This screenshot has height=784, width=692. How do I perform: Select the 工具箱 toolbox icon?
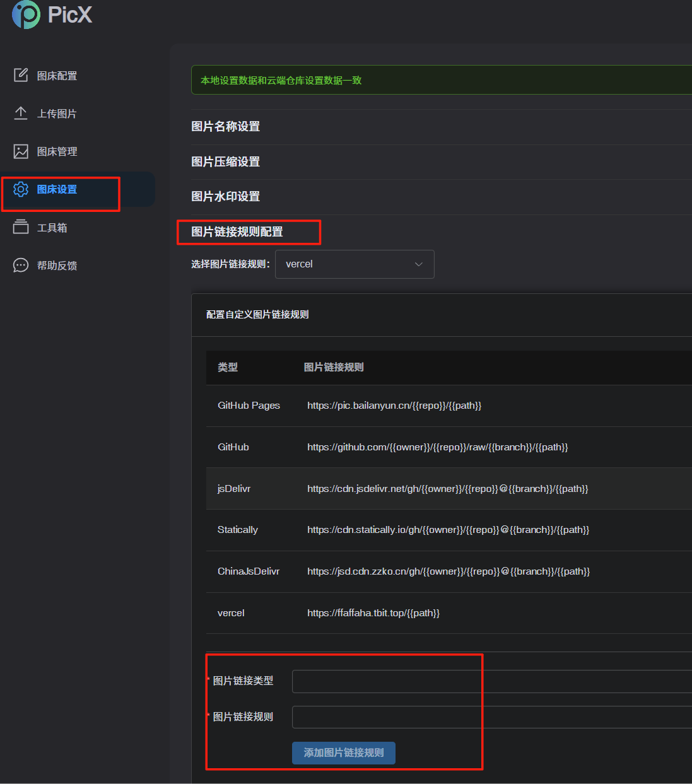(21, 226)
